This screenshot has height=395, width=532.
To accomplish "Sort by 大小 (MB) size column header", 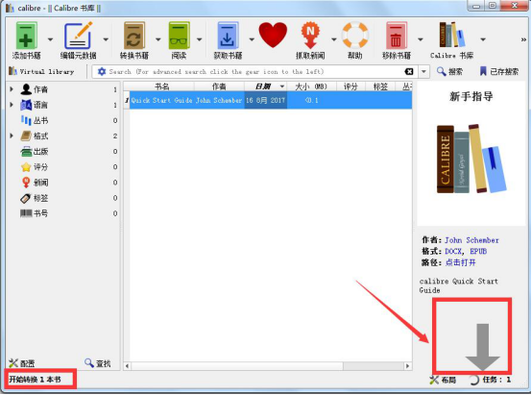I will (311, 86).
